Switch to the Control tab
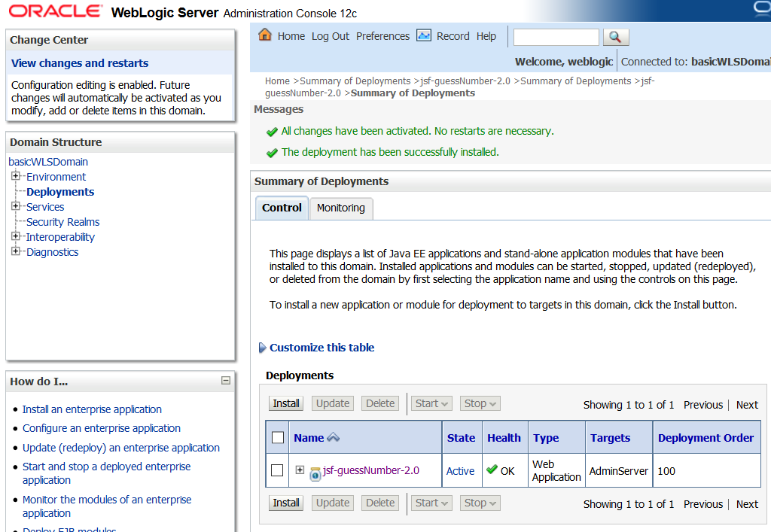 (x=282, y=208)
